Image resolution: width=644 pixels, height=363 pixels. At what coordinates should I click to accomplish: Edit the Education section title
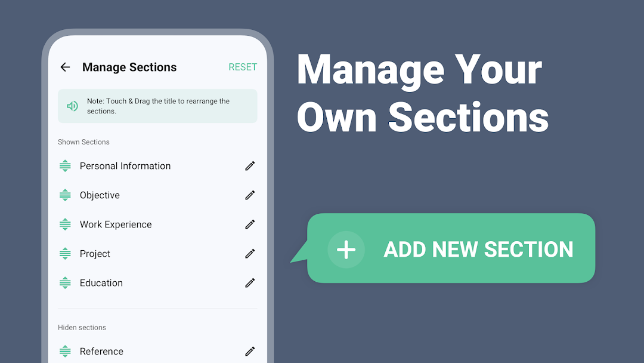click(x=250, y=283)
